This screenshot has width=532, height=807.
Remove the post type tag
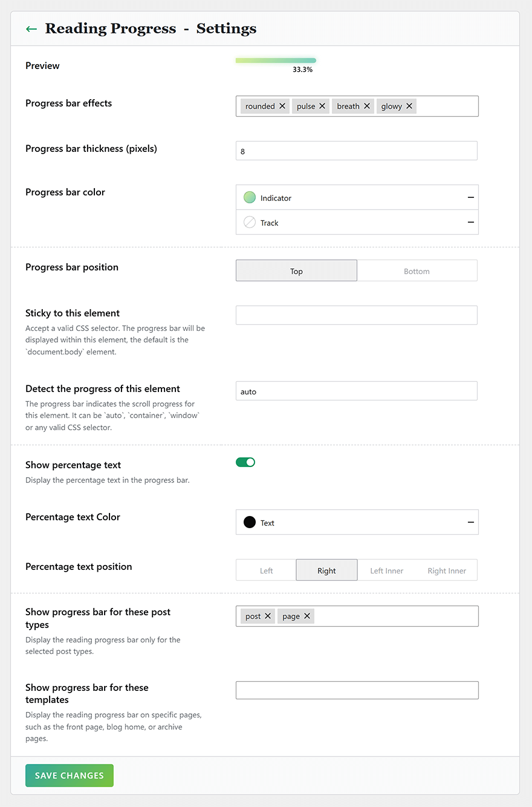[x=268, y=616]
